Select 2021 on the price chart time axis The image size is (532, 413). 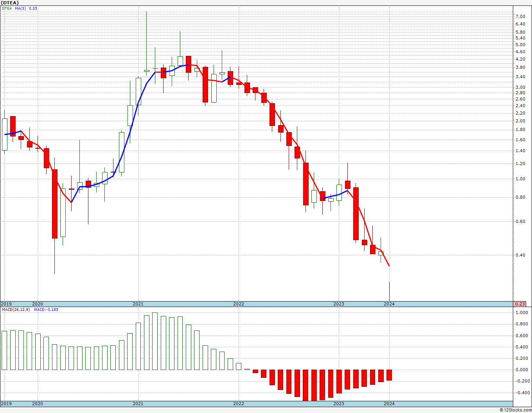click(138, 304)
